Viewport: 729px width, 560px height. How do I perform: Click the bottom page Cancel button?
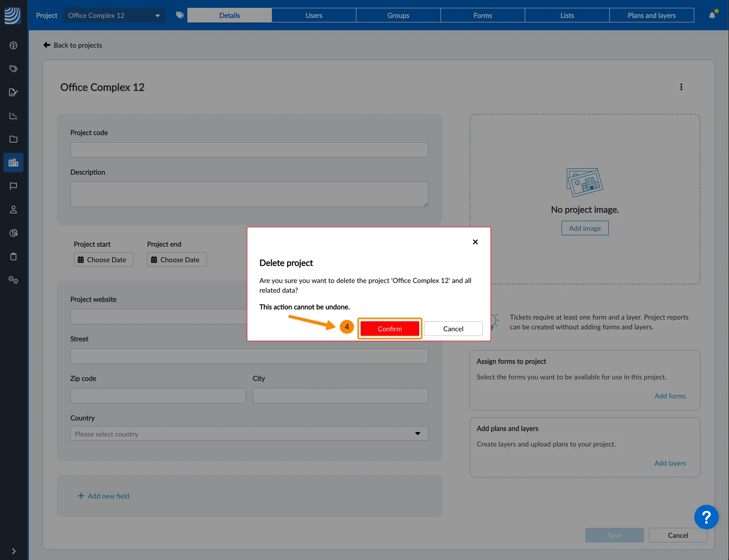click(678, 535)
